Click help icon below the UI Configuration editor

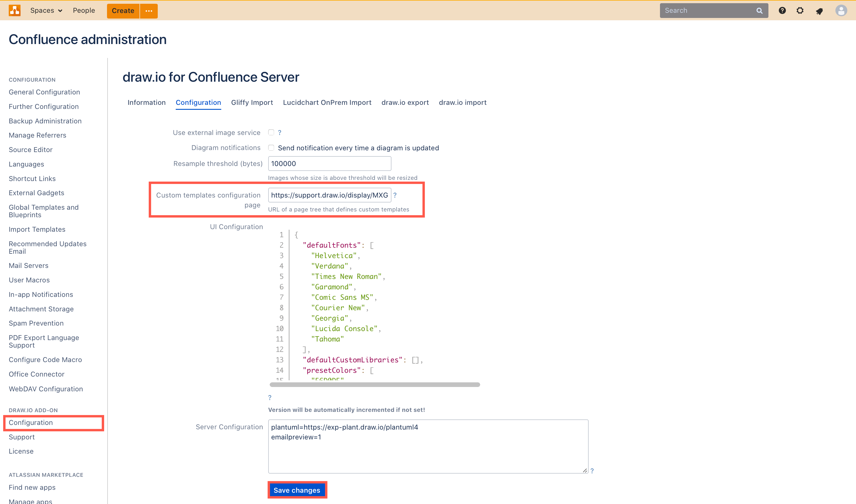click(x=270, y=397)
